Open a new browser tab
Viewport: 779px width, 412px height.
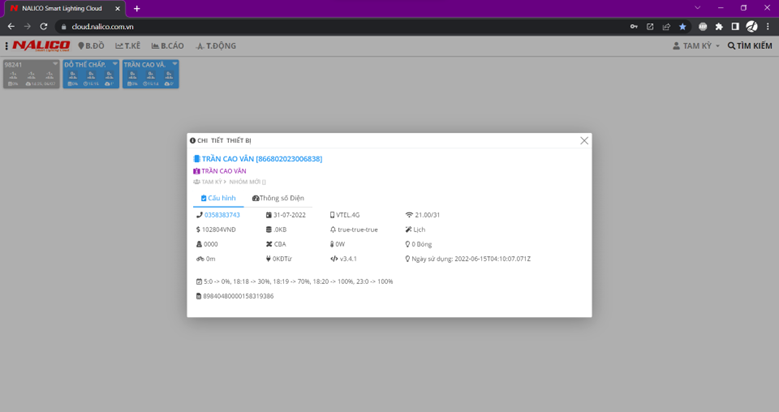pyautogui.click(x=137, y=8)
